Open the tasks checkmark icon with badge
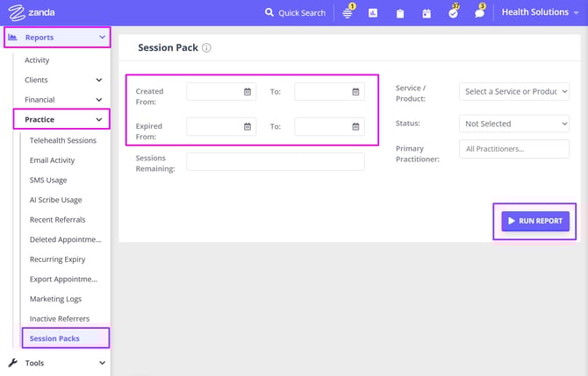This screenshot has width=588, height=376. 453,13
